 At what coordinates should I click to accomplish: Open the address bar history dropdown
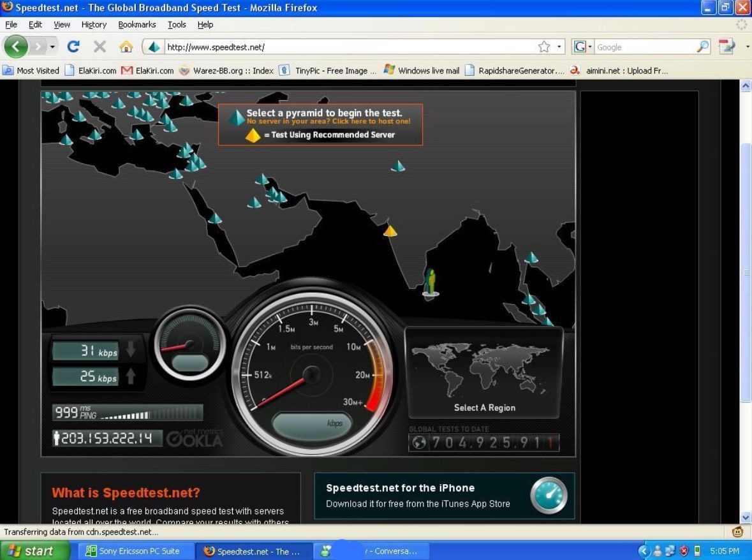(x=559, y=47)
